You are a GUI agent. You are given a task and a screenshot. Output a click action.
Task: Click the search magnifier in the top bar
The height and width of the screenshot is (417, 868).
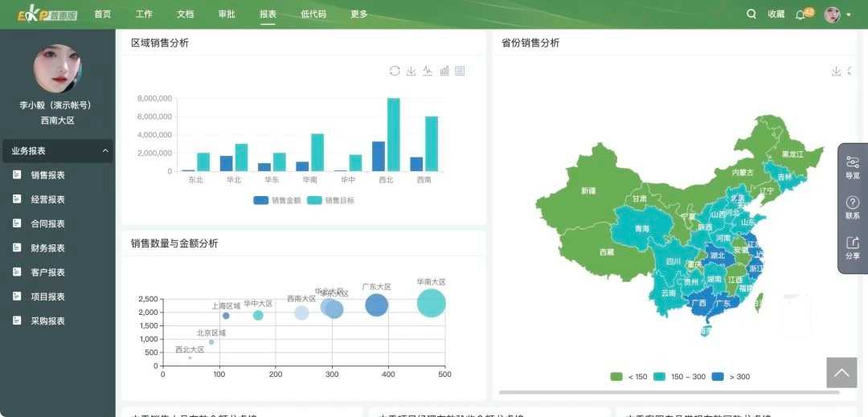click(x=751, y=14)
